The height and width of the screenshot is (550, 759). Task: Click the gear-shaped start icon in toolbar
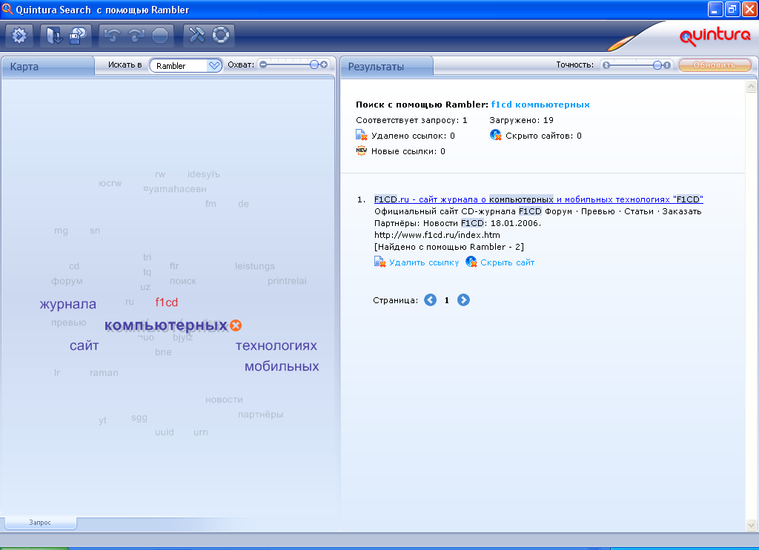coord(19,35)
